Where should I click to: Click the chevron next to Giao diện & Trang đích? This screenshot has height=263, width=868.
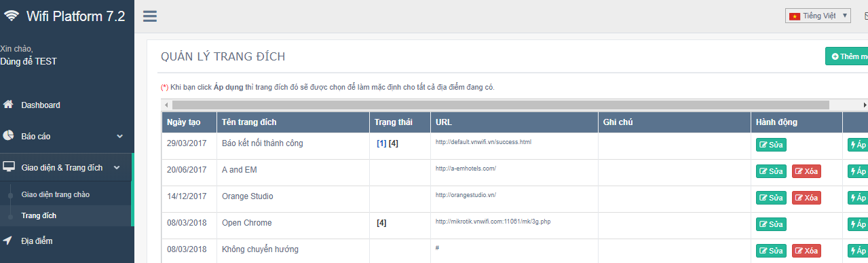[x=117, y=167]
